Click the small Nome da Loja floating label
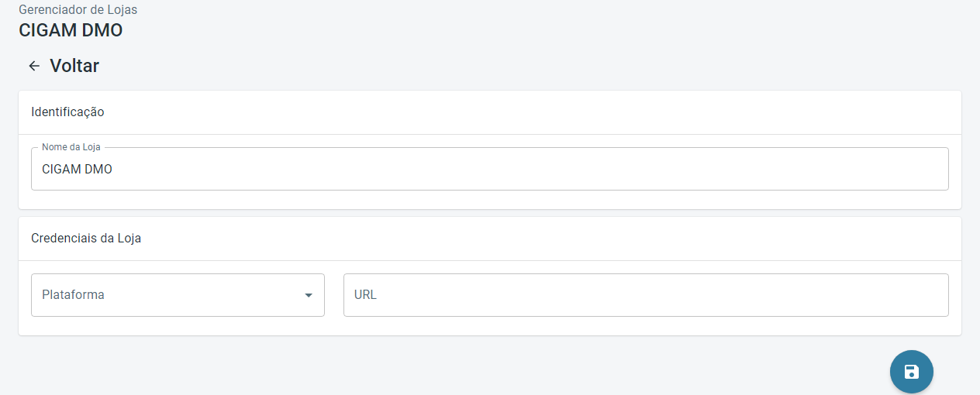 tap(71, 147)
